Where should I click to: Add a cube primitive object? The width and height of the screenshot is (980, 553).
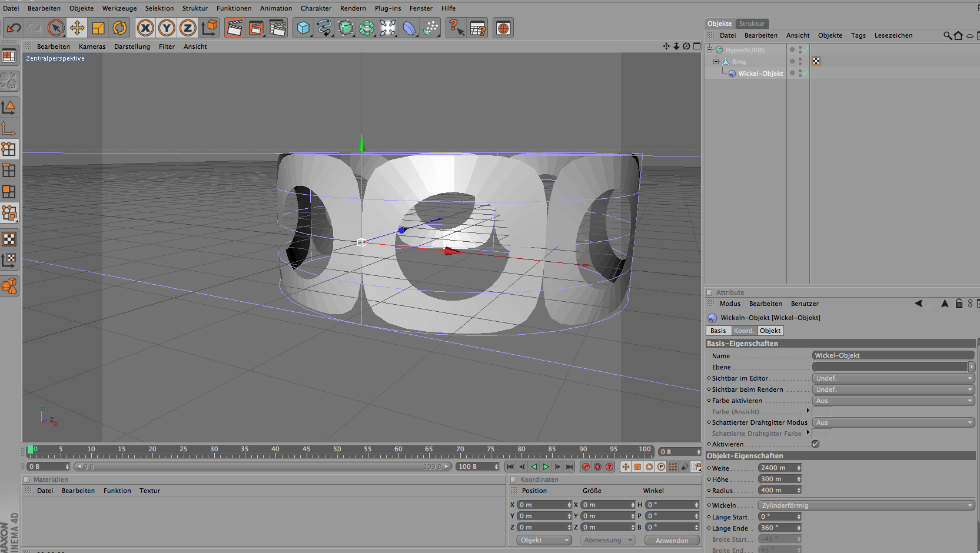[303, 28]
